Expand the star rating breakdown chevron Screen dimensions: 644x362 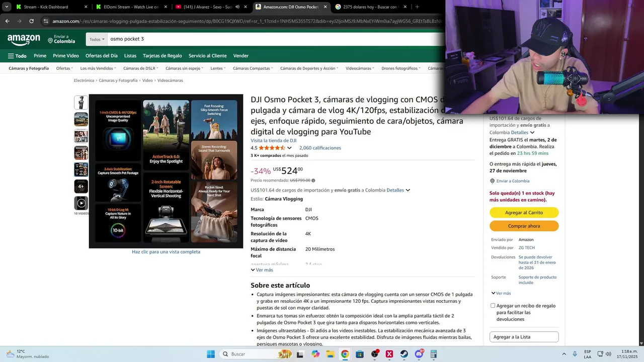click(289, 148)
